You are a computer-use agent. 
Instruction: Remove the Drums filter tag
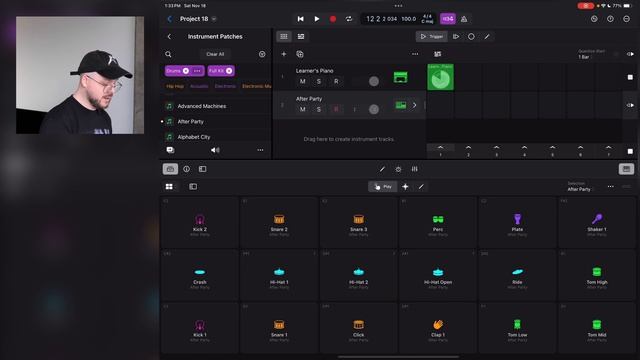[x=186, y=71]
